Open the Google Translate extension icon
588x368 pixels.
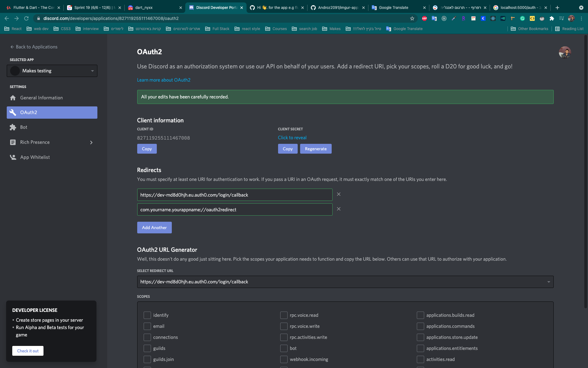pos(434,18)
